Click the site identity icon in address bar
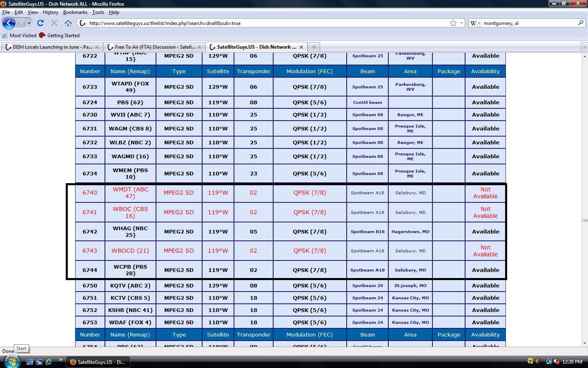The height and width of the screenshot is (368, 588). pos(82,23)
